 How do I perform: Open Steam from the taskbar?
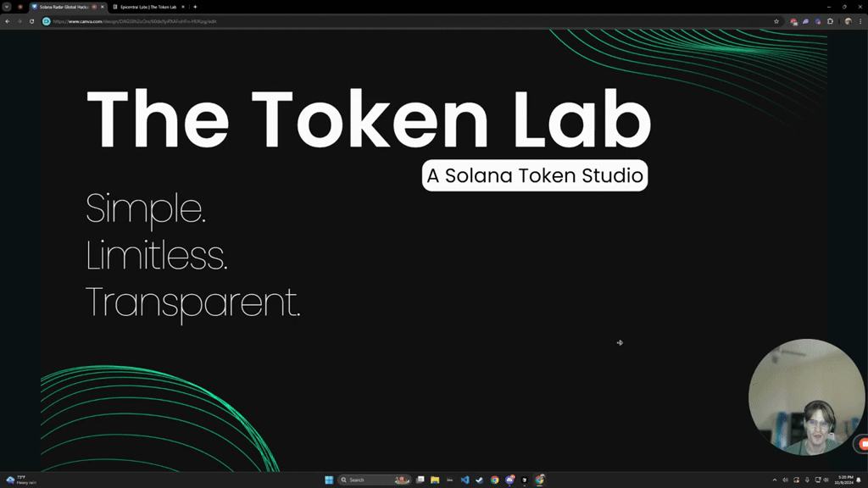point(480,480)
